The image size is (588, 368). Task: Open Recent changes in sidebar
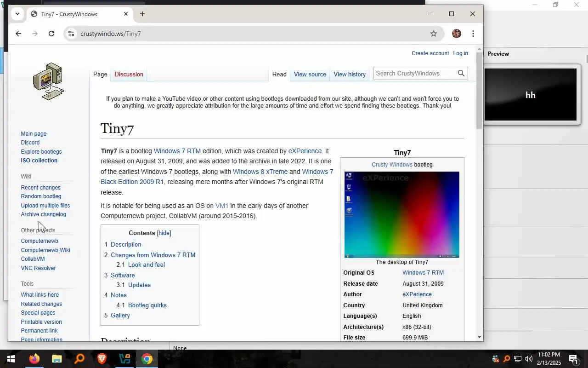(40, 188)
